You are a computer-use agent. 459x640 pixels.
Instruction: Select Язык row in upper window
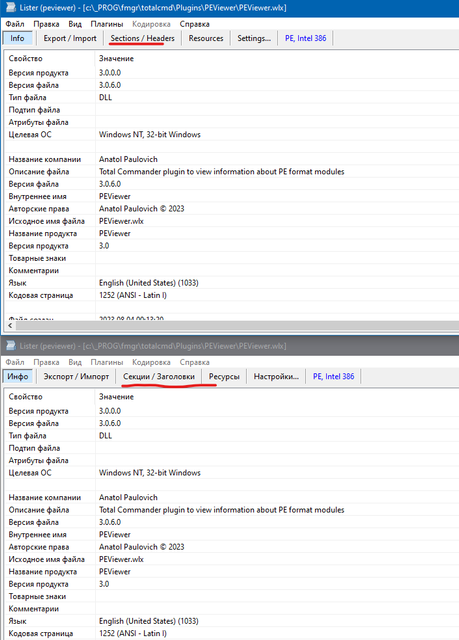(232, 283)
